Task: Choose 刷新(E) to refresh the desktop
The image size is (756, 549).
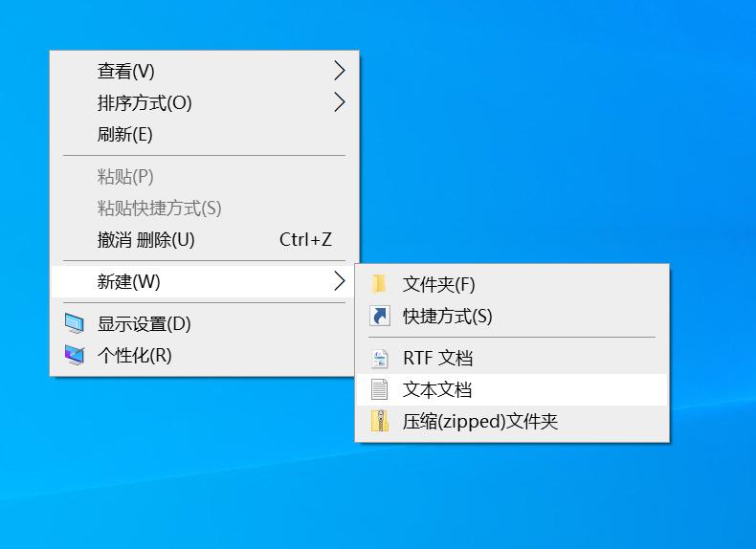Action: pos(205,134)
